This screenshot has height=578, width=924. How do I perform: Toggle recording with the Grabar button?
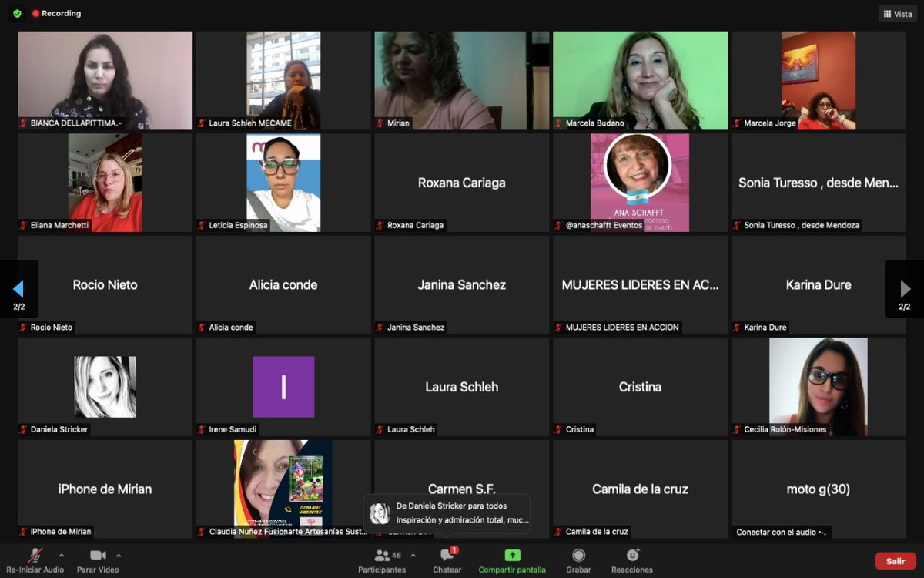[x=578, y=560]
